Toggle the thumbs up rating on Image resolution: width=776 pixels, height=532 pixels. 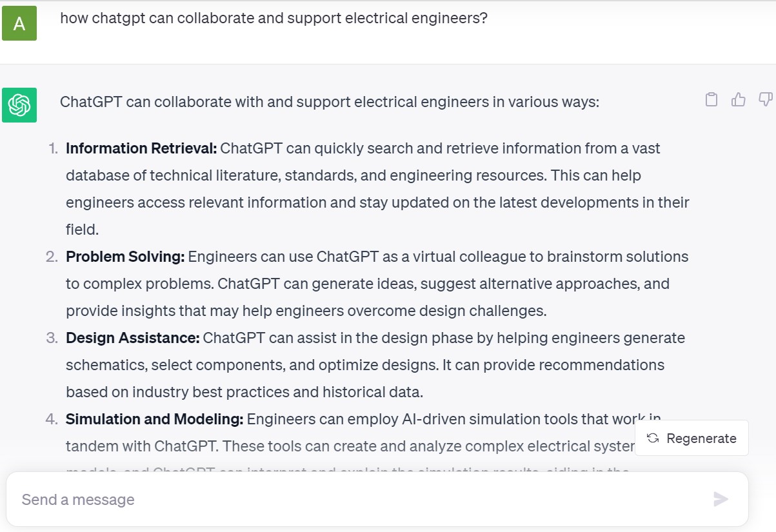[x=737, y=99]
